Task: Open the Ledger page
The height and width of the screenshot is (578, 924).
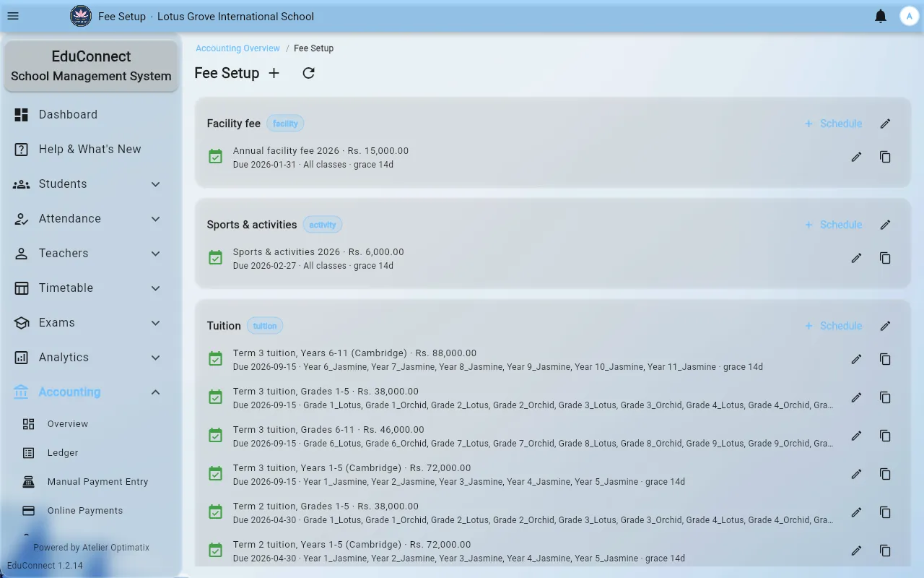Action: tap(90, 453)
